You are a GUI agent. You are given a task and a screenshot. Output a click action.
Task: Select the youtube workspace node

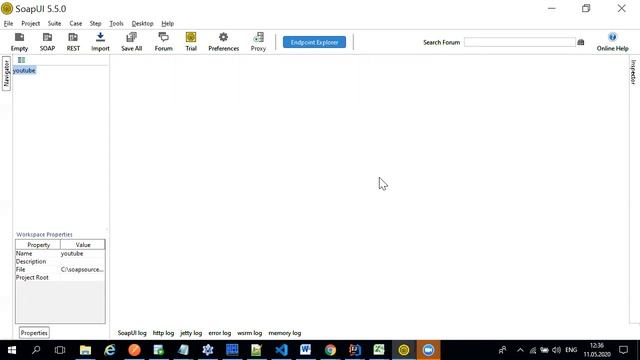click(x=24, y=71)
